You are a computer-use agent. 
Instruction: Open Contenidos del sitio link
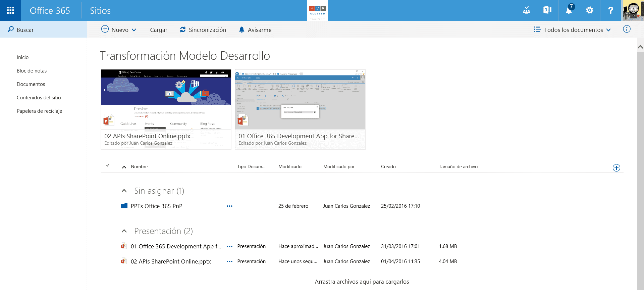click(x=39, y=98)
